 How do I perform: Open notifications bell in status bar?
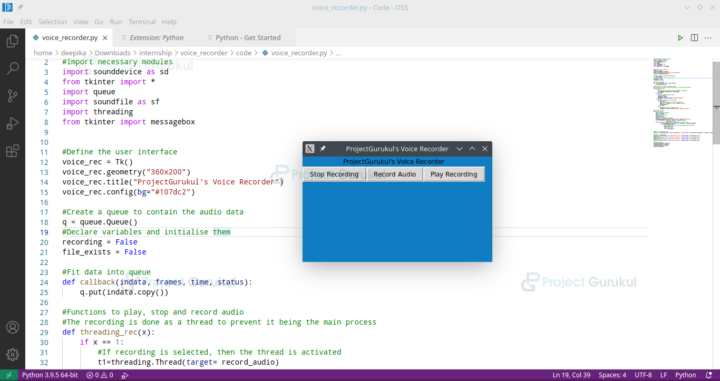pyautogui.click(x=709, y=375)
